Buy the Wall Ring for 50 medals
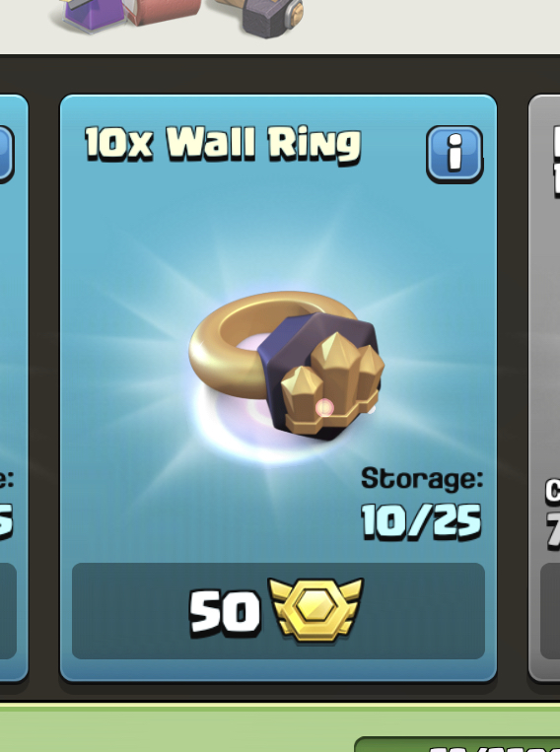Viewport: 560px width, 752px height. tap(278, 610)
